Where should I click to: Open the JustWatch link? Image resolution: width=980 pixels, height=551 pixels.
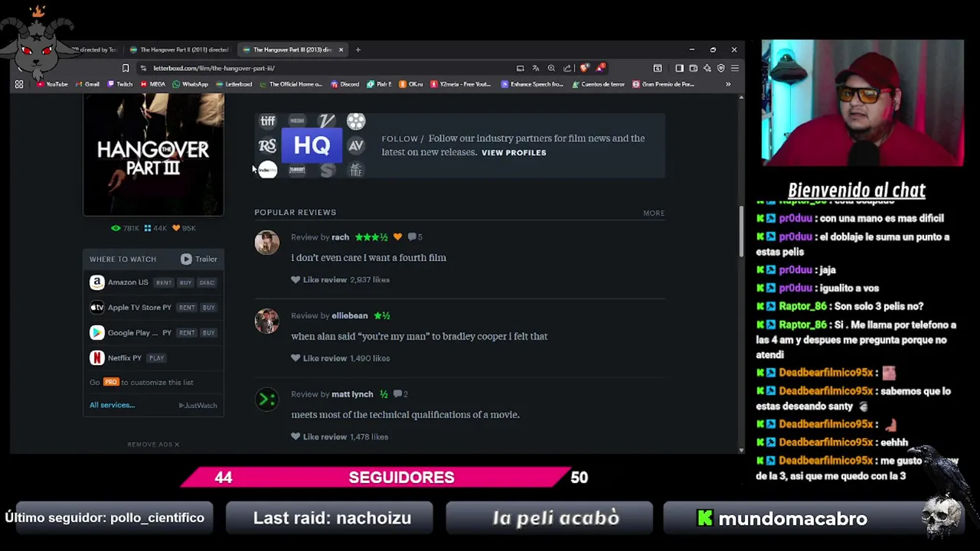click(x=198, y=406)
